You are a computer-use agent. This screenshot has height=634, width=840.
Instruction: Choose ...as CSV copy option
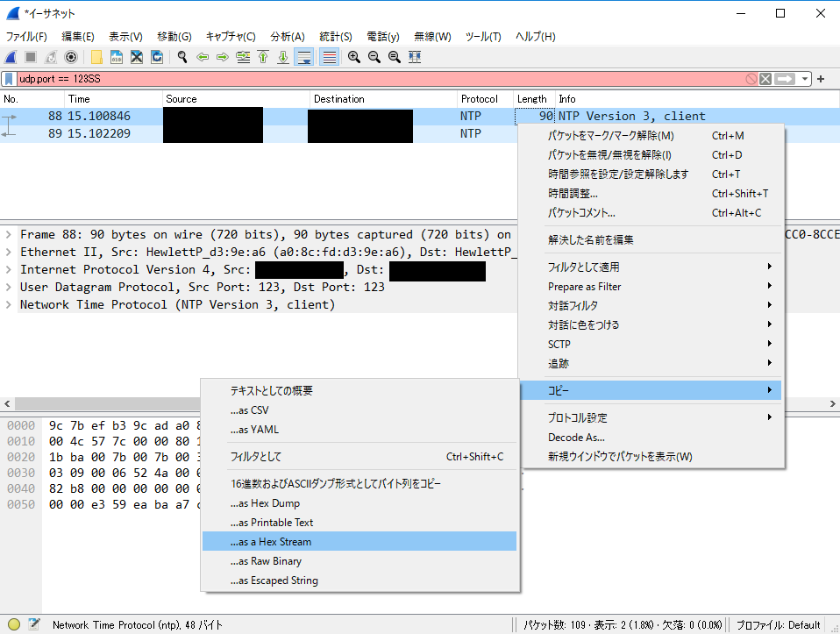[359, 410]
